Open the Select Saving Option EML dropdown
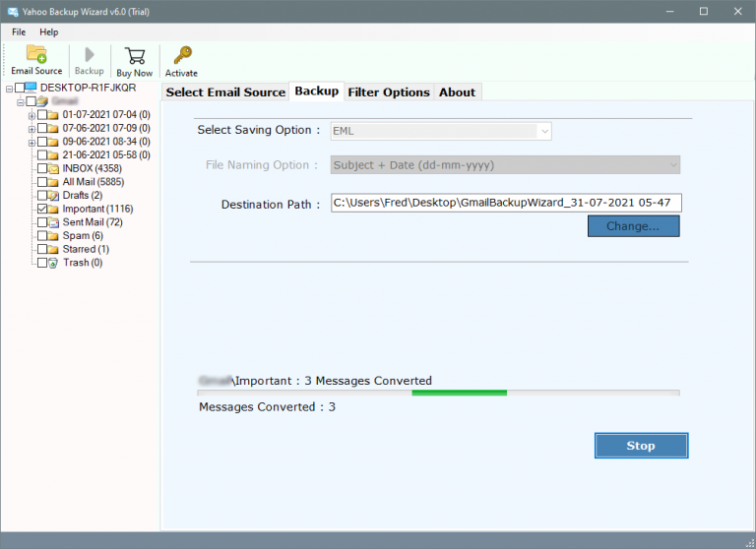756x549 pixels. [x=441, y=131]
